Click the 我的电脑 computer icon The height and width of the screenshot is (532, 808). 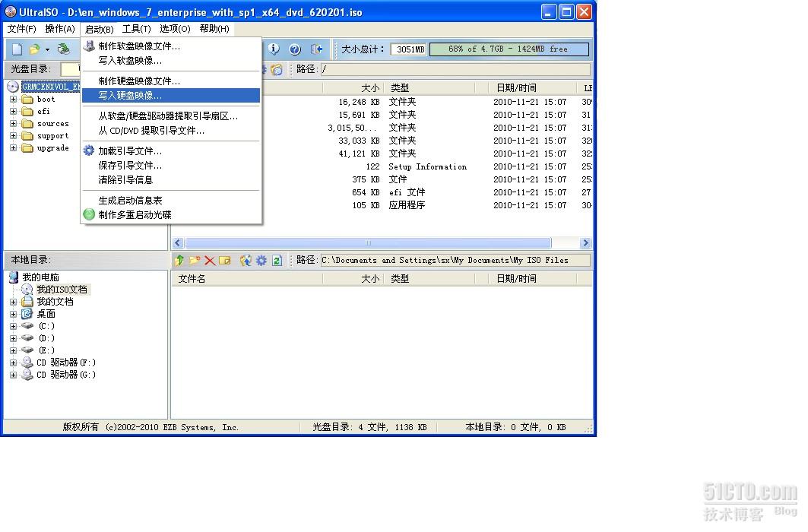(x=14, y=277)
